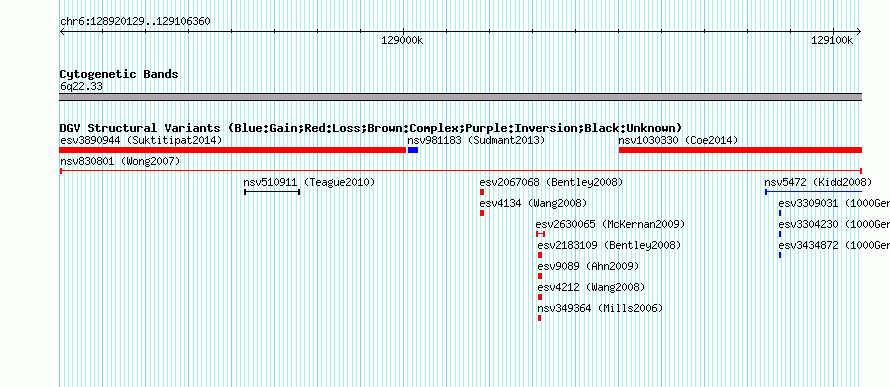
Task: Click the esv9089 (Ahn2009) label
Action: tap(588, 267)
